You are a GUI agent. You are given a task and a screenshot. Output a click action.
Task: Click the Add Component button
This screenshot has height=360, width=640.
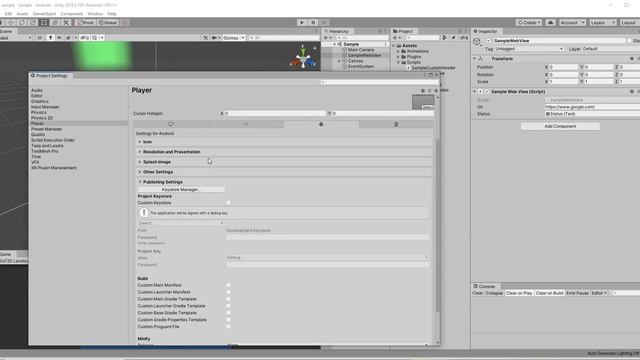coord(560,127)
